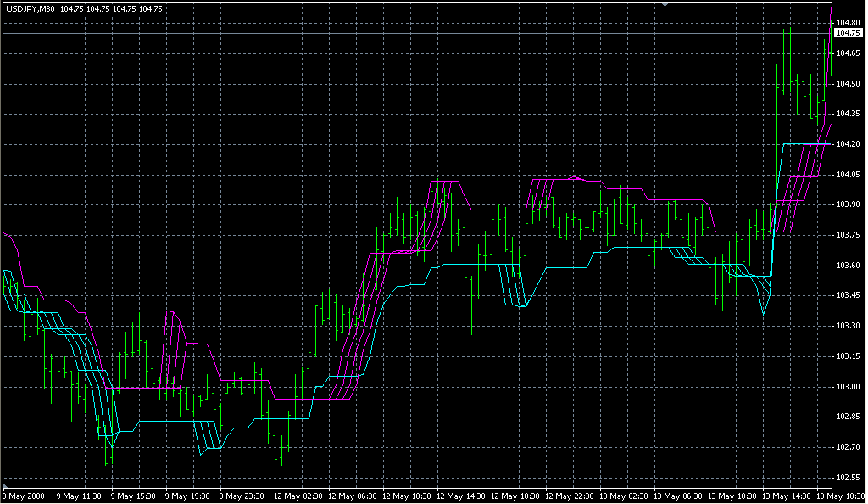868x504 pixels.
Task: Click the USDJPY,M30 chart title text
Action: tap(30, 8)
